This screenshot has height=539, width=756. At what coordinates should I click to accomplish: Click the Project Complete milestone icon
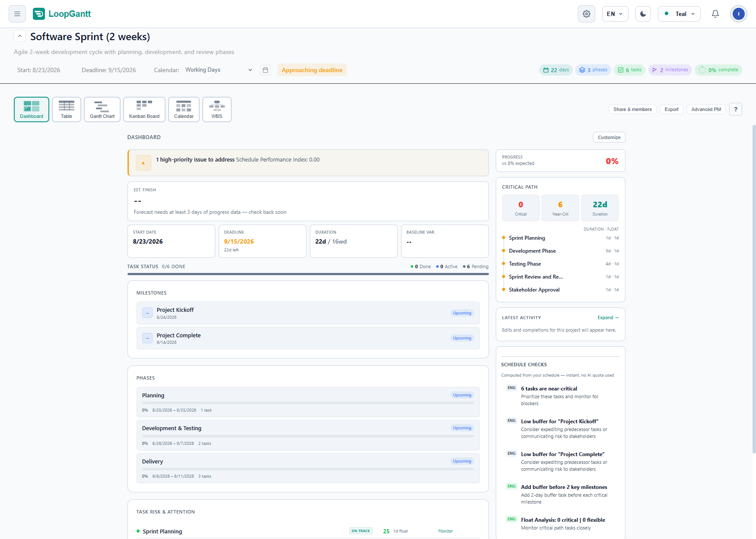pos(147,338)
